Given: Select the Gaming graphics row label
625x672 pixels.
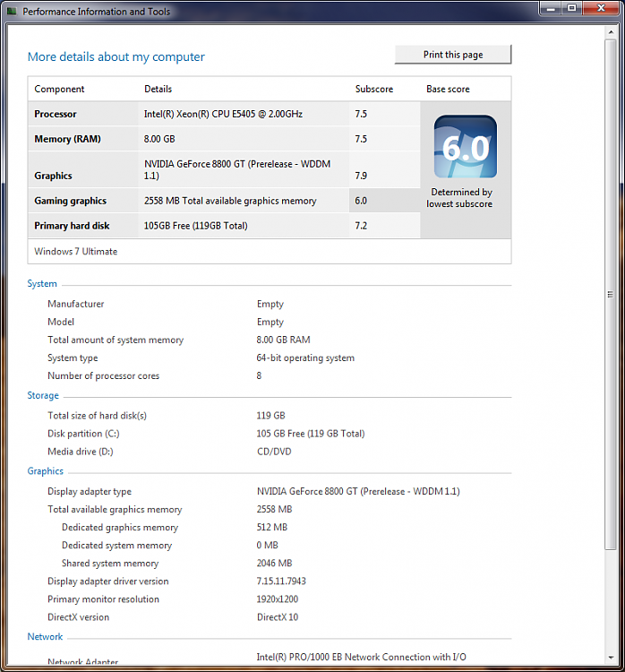Looking at the screenshot, I should (70, 201).
